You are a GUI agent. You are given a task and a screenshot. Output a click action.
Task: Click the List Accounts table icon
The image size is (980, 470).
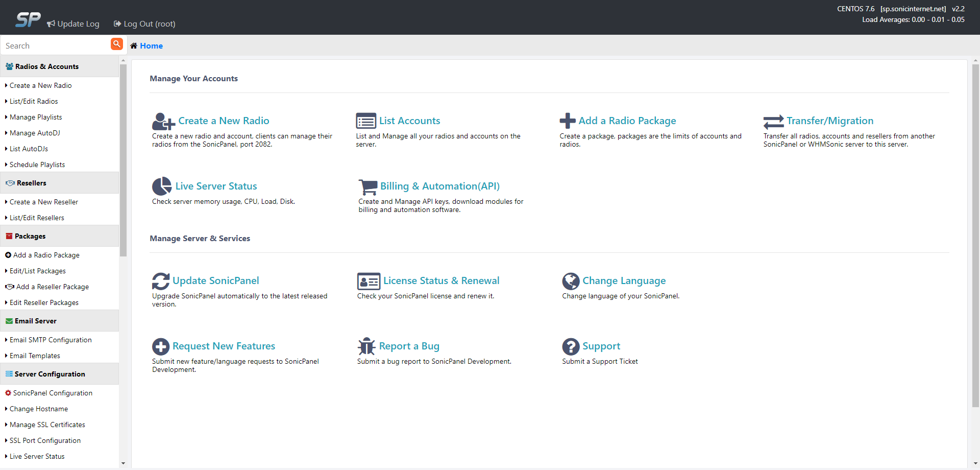coord(366,121)
